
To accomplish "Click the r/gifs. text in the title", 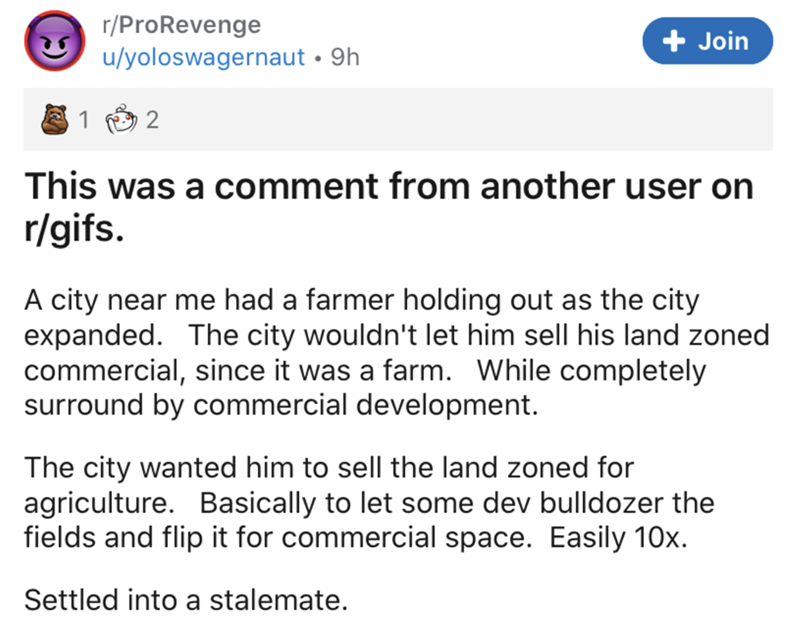I will click(x=74, y=228).
